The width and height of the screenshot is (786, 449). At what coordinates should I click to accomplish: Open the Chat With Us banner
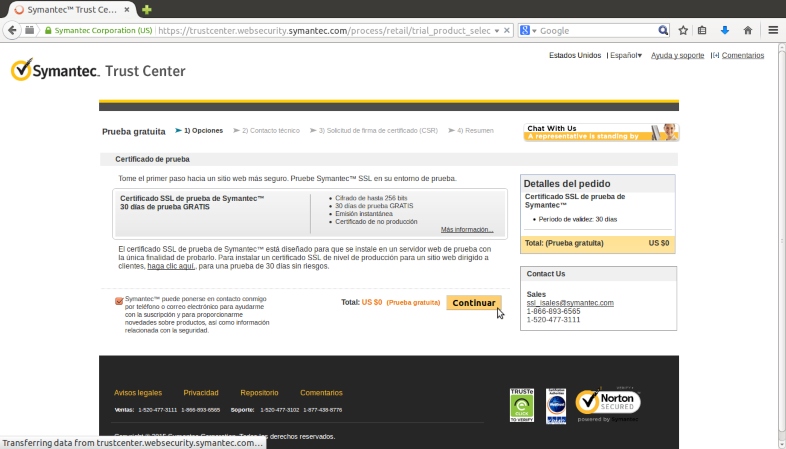[601, 132]
